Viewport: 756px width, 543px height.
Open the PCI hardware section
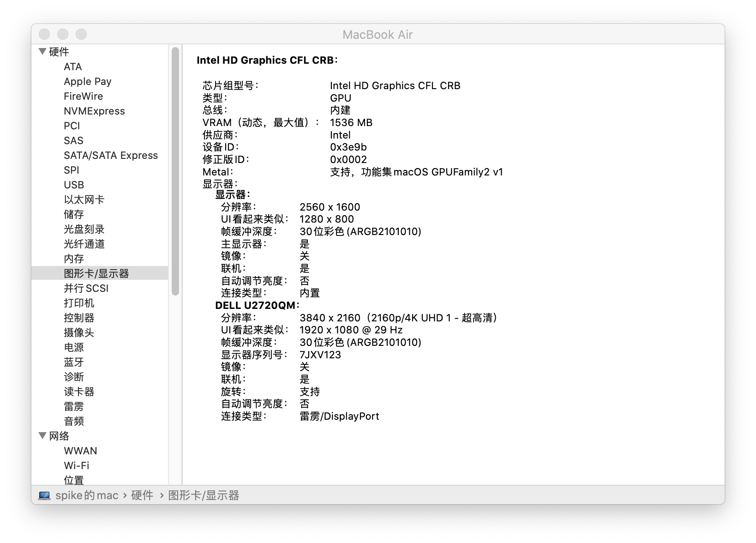click(x=72, y=126)
